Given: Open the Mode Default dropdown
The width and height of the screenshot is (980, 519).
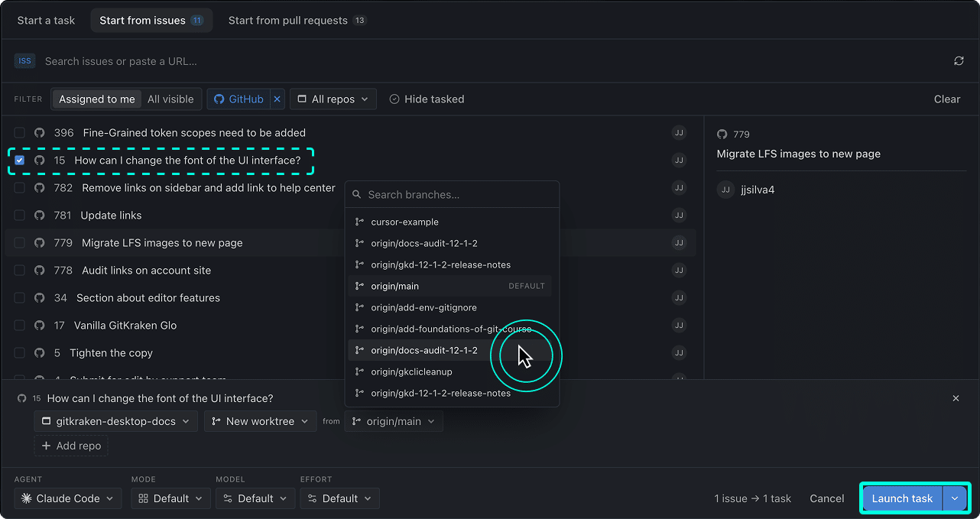Looking at the screenshot, I should [170, 498].
